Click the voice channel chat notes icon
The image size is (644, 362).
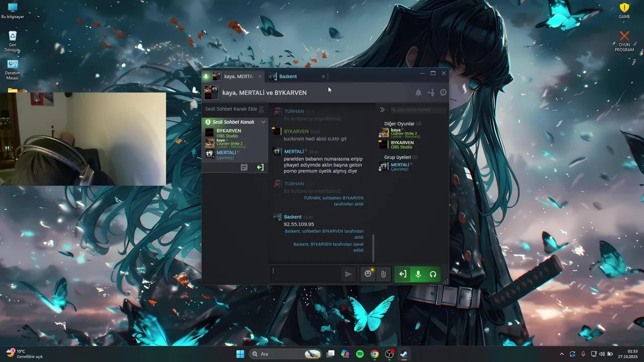244,167
